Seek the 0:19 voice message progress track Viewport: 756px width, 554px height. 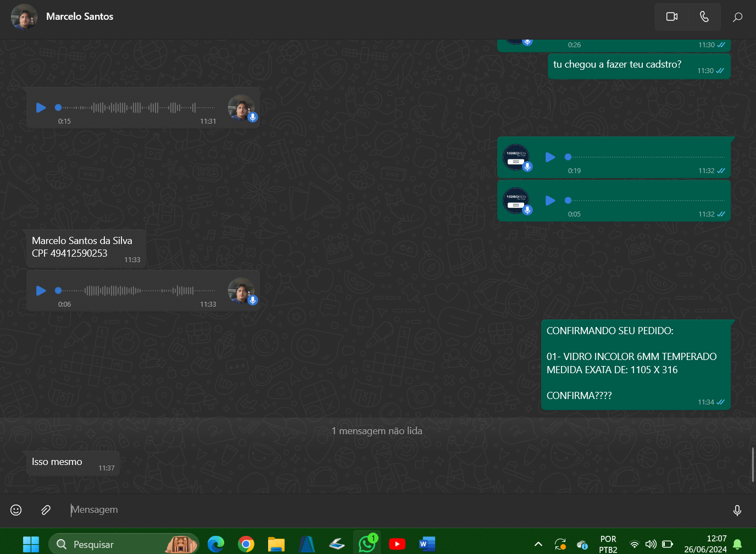click(x=646, y=157)
